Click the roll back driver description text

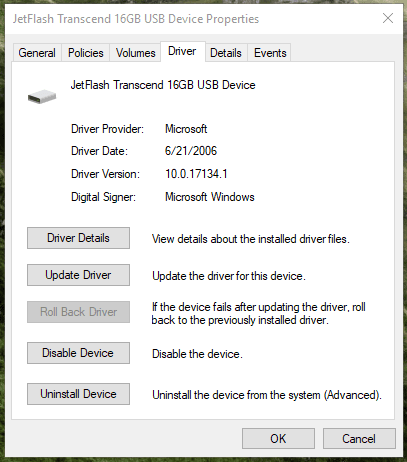pos(258,313)
